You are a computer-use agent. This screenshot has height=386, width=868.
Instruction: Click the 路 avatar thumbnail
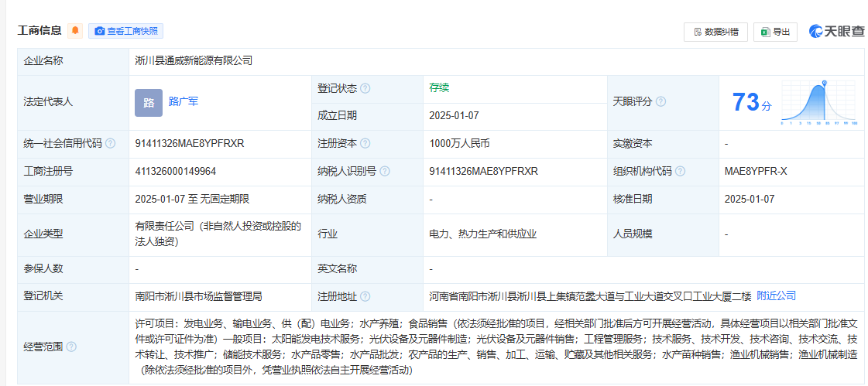[149, 102]
